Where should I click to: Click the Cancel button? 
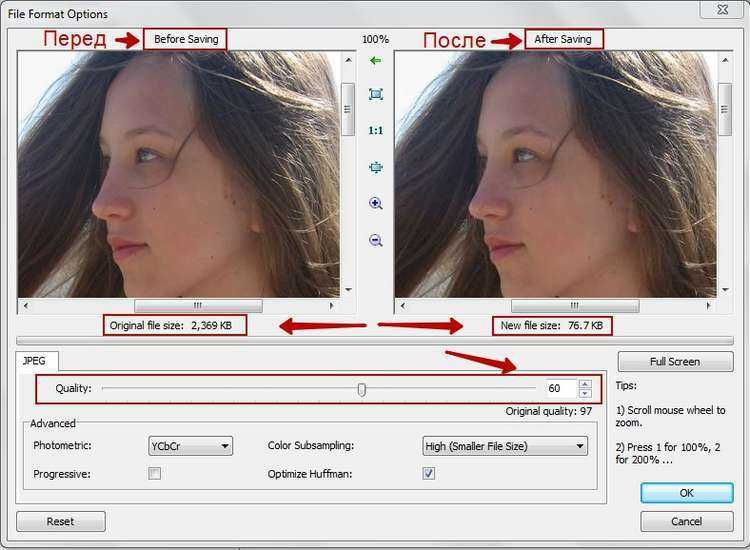click(686, 521)
